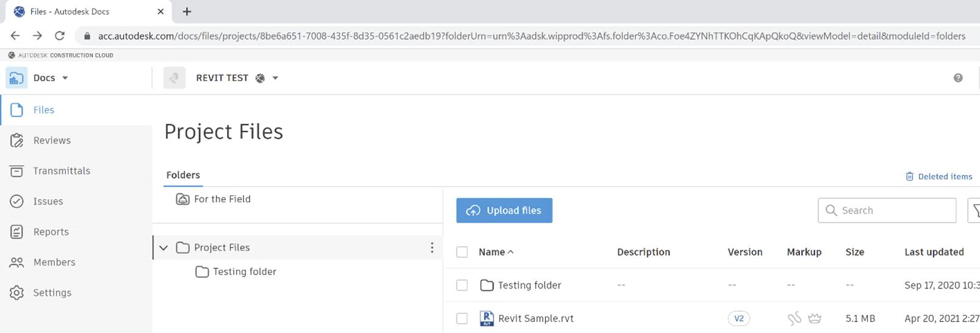The width and height of the screenshot is (980, 333).
Task: Click the Autodesk Construction Cloud logo
Action: coord(60,55)
